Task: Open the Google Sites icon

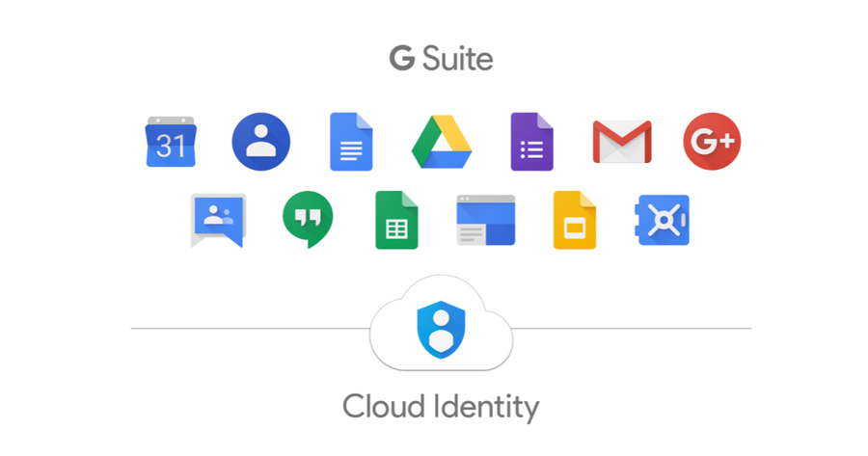Action: click(485, 220)
